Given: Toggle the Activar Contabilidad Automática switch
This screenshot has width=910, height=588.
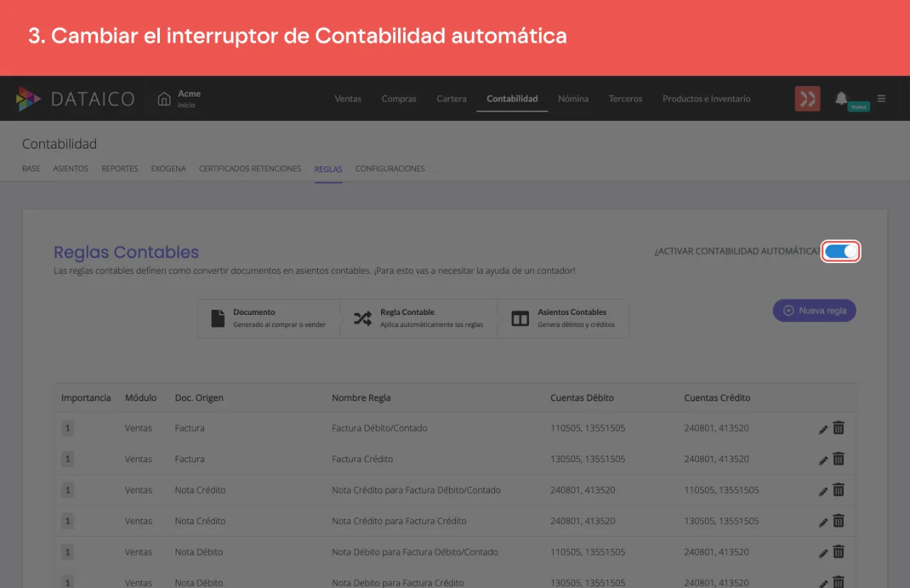Looking at the screenshot, I should click(841, 251).
